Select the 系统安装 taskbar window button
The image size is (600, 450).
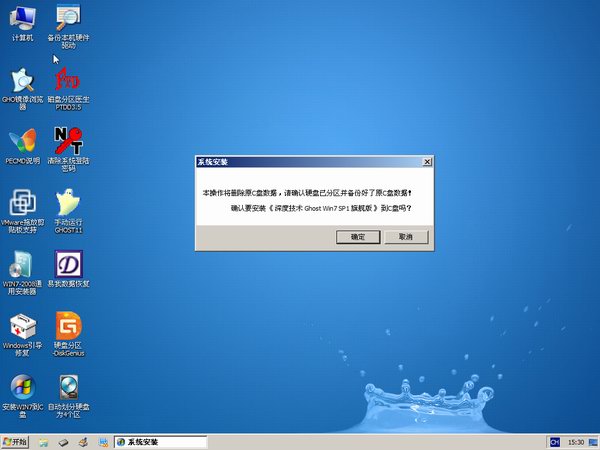click(160, 441)
